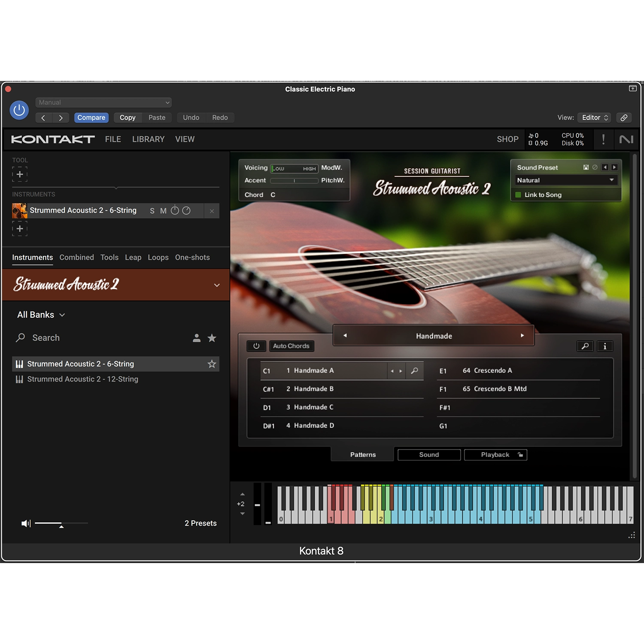This screenshot has height=644, width=644.
Task: Filter by user presets icon
Action: coord(197,338)
